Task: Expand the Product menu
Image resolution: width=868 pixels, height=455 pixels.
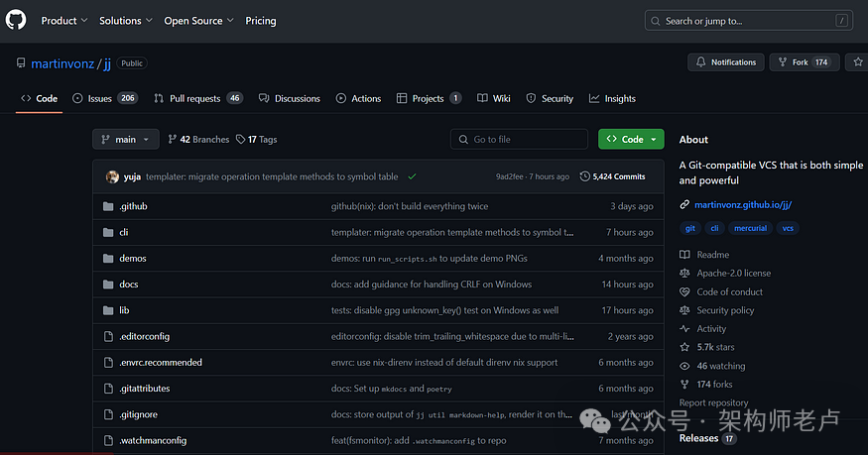Action: [64, 20]
